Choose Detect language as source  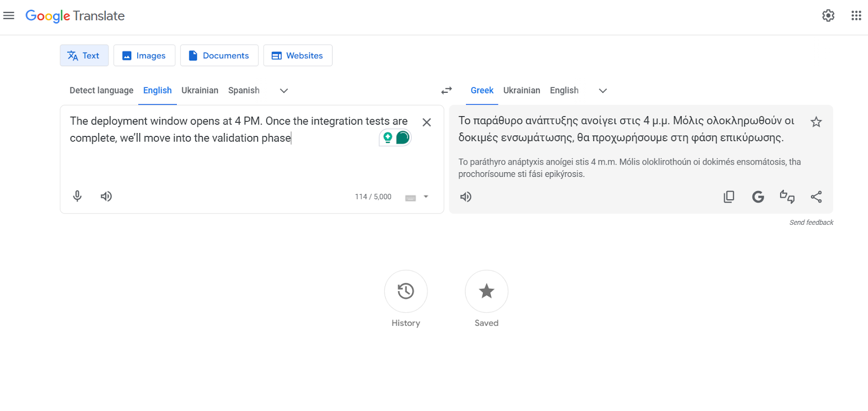[101, 91]
